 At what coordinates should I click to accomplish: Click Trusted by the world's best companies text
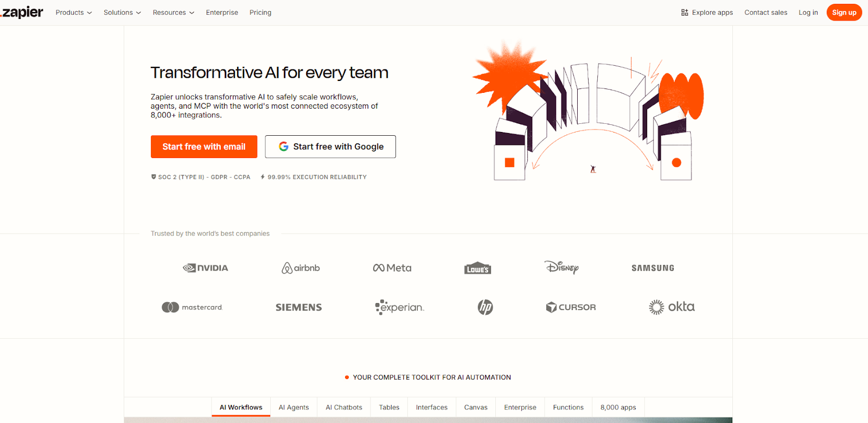[x=210, y=233]
